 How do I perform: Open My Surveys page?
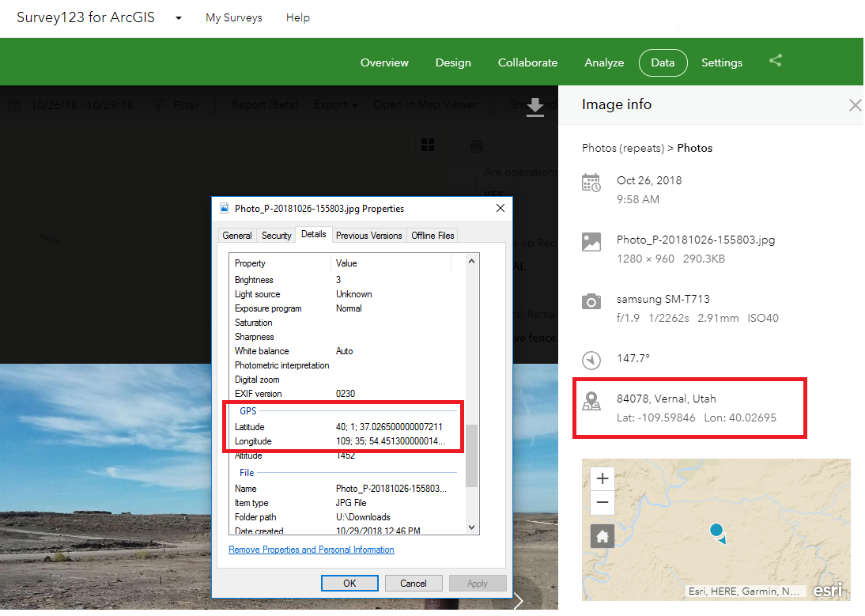(234, 17)
